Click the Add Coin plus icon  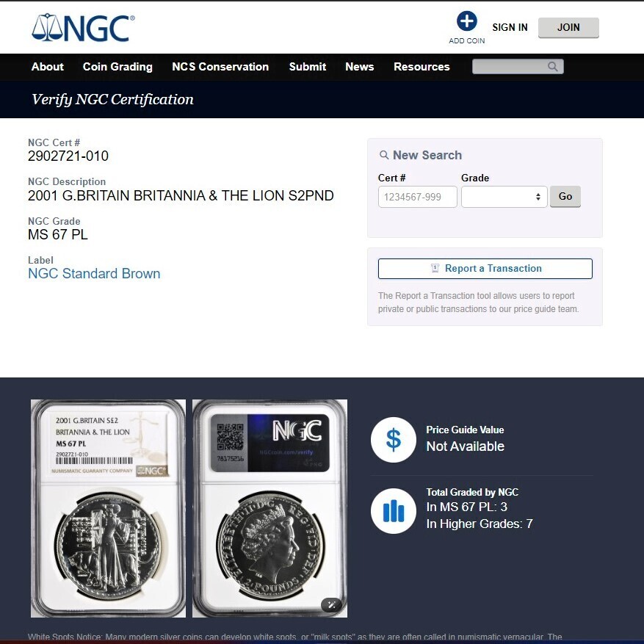click(466, 21)
